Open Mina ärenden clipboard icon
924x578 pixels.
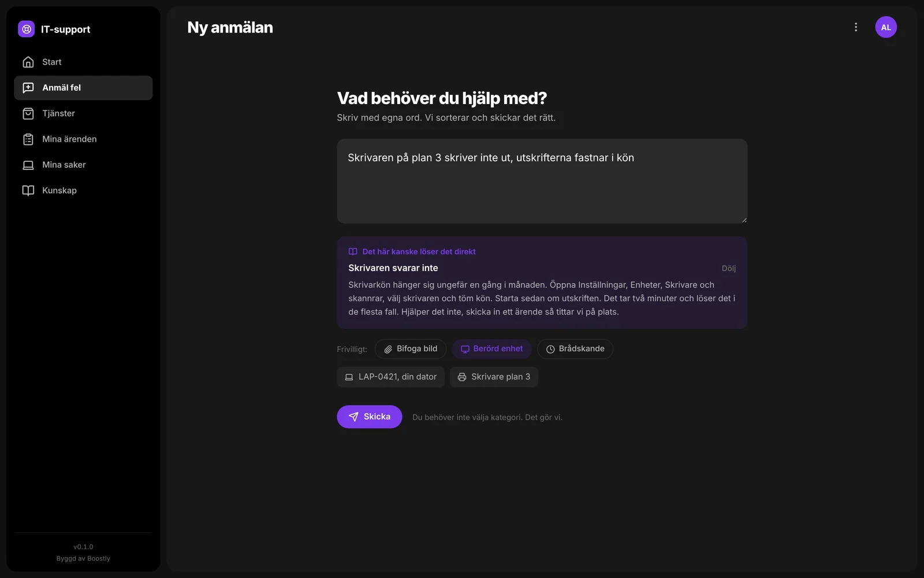point(28,139)
